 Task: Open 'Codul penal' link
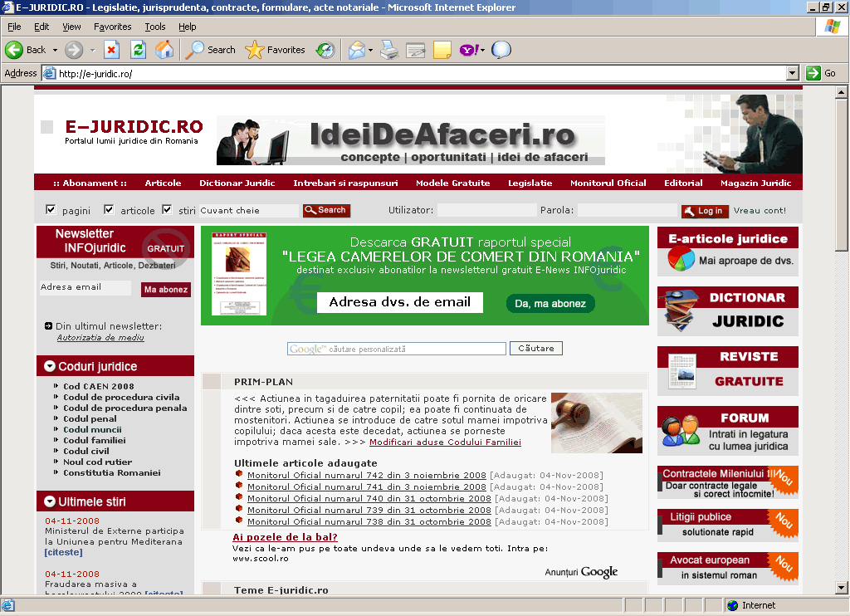click(90, 418)
